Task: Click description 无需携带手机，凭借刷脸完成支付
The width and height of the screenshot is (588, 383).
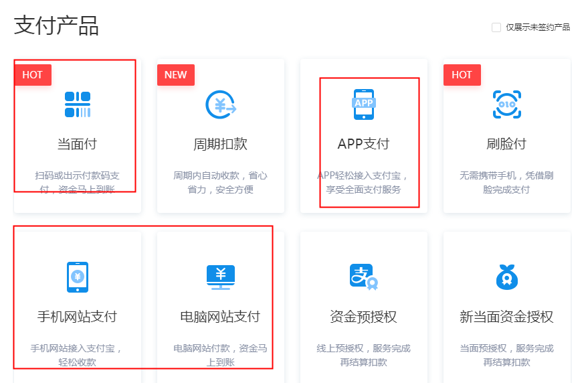Action: [506, 183]
